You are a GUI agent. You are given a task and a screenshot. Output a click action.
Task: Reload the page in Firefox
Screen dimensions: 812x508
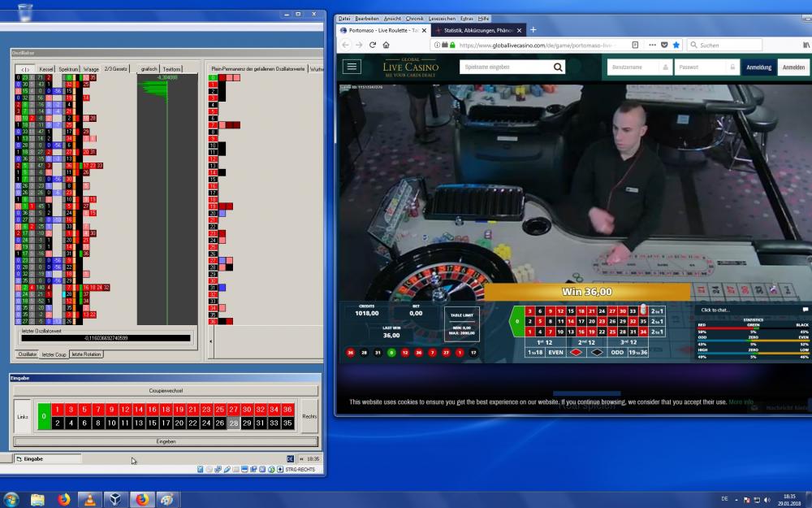click(373, 45)
